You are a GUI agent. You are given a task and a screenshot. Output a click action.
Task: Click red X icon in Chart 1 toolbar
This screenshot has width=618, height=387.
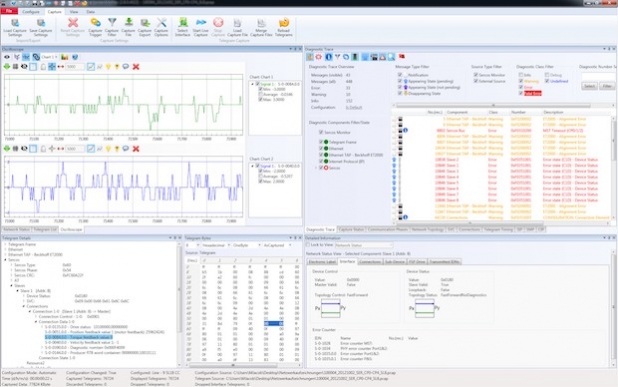point(136,67)
